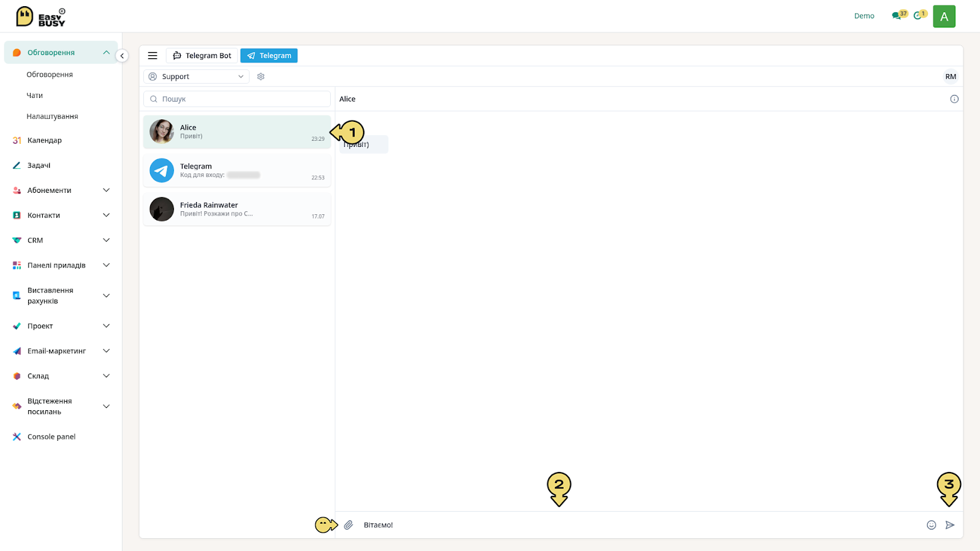The image size is (980, 551).
Task: Click the RM participant badge
Action: click(951, 77)
